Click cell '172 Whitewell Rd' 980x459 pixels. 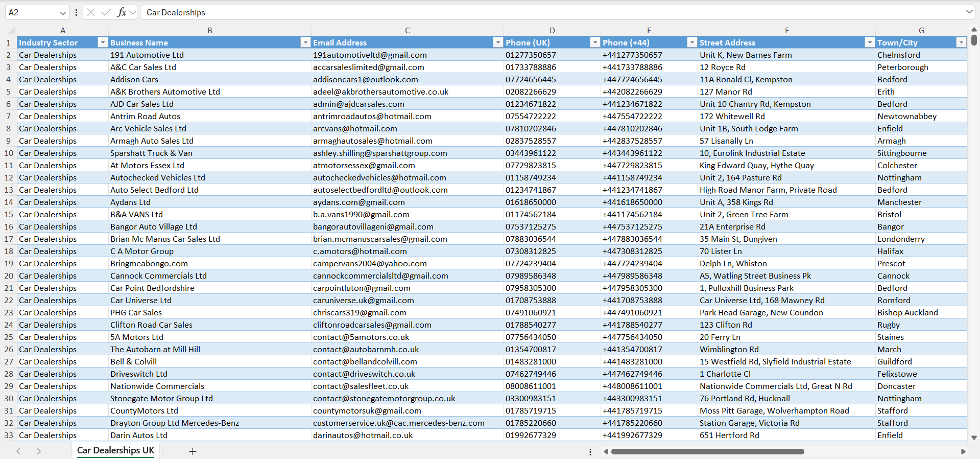click(x=786, y=116)
